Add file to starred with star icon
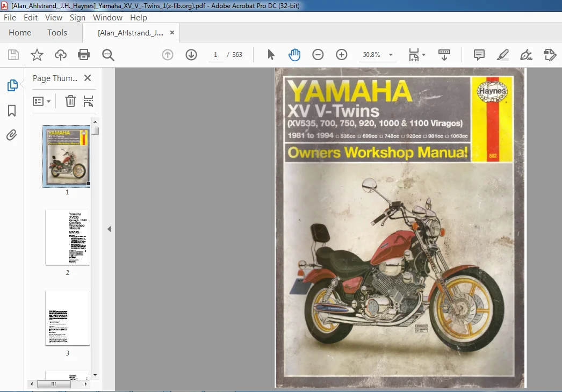562x392 pixels. [37, 55]
